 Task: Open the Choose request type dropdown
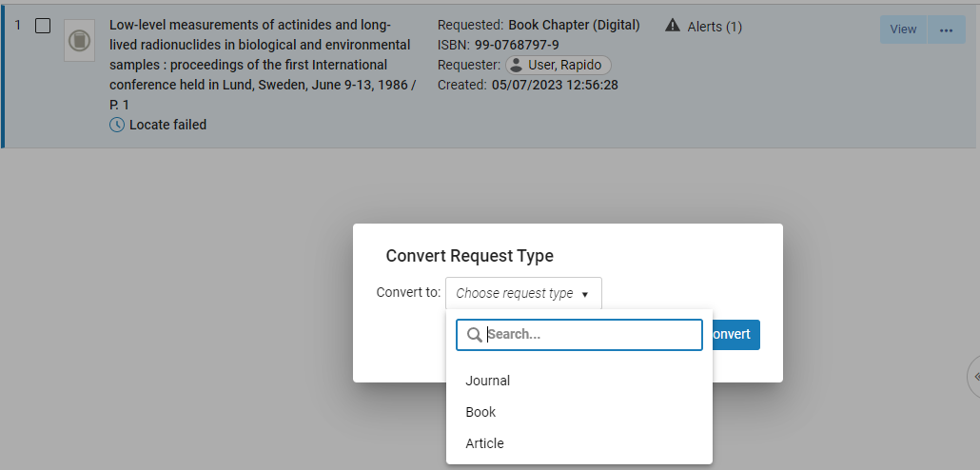point(523,294)
